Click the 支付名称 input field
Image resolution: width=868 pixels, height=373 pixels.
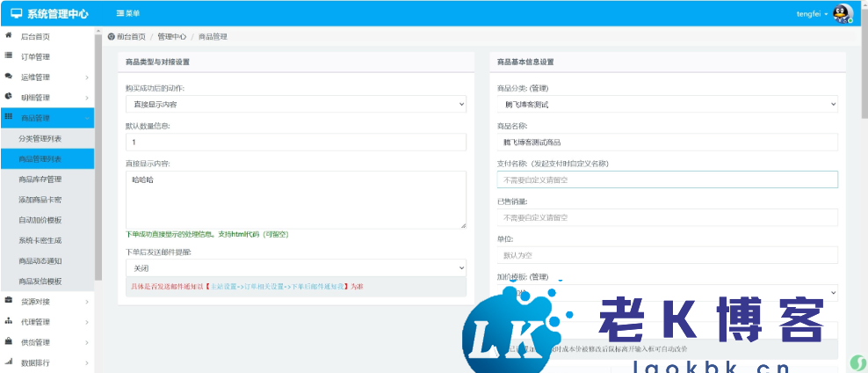coord(667,179)
